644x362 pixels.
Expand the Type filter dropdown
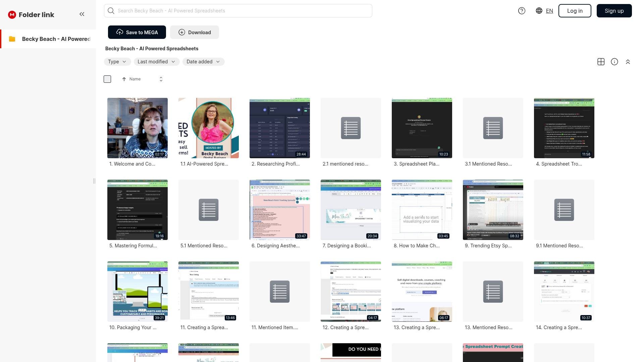(x=117, y=62)
